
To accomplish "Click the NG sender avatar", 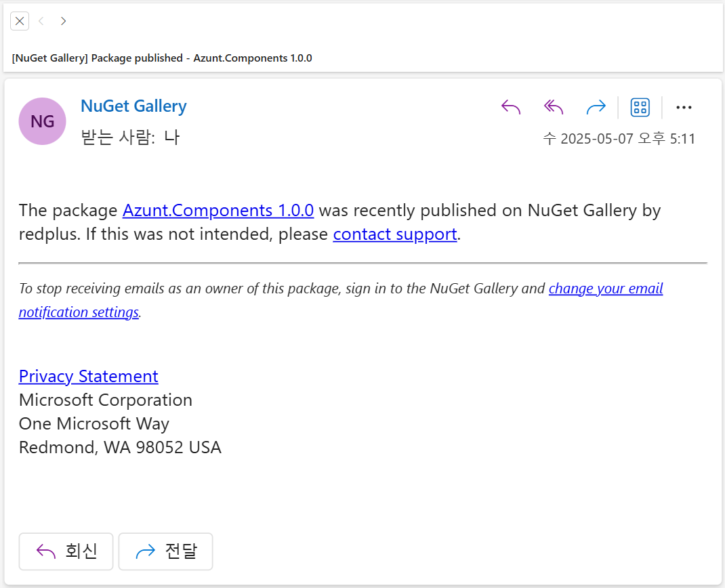I will [x=42, y=121].
